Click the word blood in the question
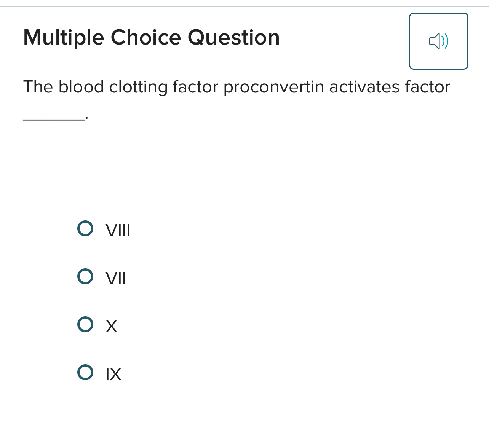This screenshot has width=489, height=448. click(x=81, y=87)
